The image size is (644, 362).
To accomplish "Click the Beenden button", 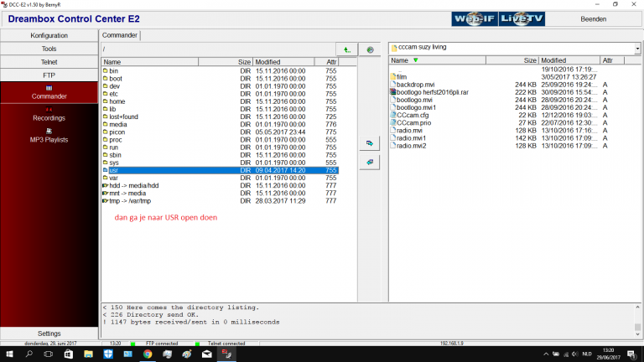I will pos(594,18).
